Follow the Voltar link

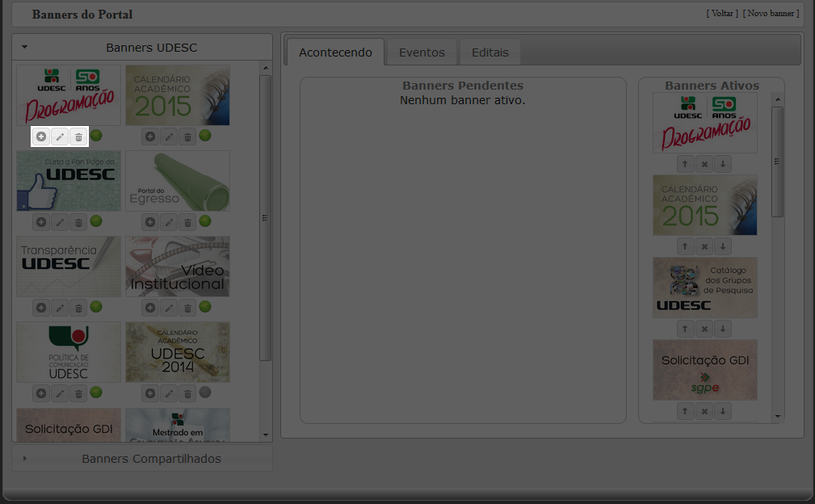pos(722,14)
